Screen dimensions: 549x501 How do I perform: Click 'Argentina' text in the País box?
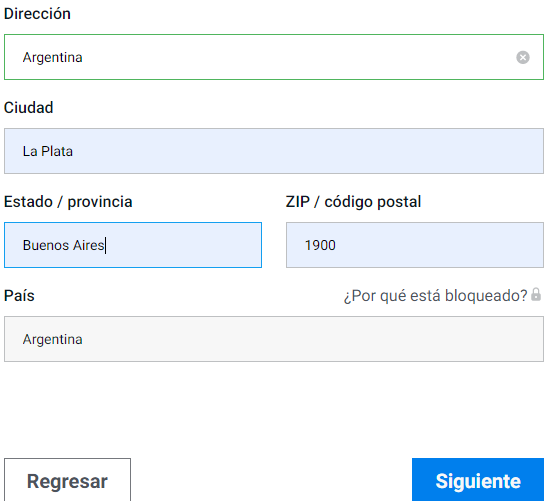[x=53, y=339]
